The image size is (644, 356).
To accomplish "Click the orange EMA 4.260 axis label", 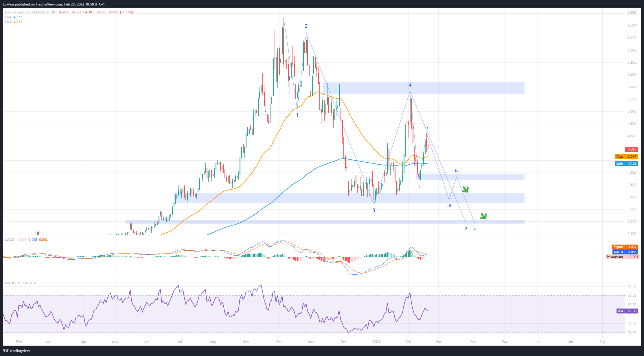I will [x=626, y=157].
